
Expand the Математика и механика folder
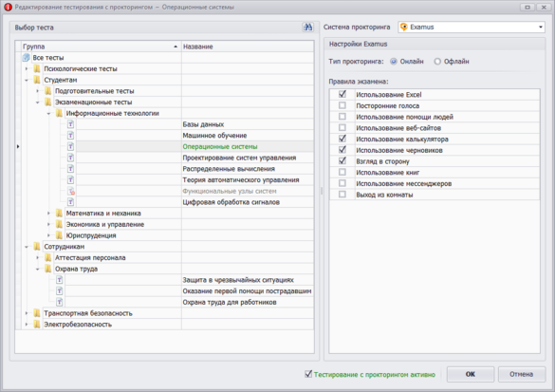point(48,214)
